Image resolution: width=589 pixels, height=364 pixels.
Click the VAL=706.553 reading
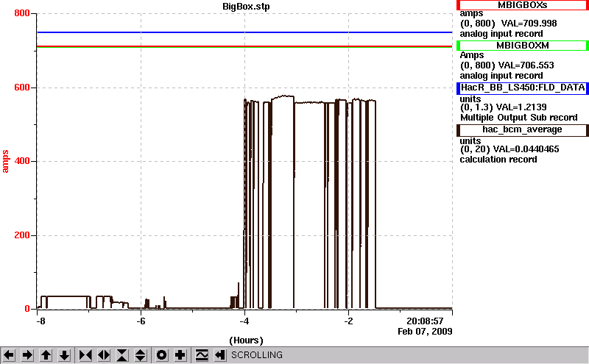point(526,65)
